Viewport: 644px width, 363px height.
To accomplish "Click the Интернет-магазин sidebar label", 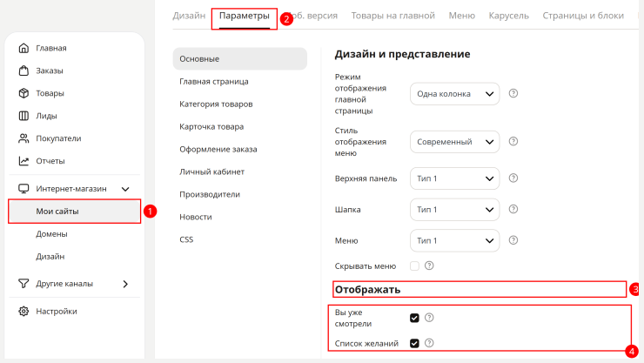I will click(x=71, y=189).
